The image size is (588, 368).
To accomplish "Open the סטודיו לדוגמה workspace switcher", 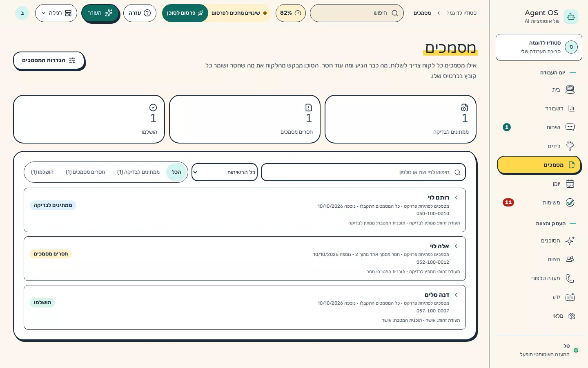I will [539, 47].
